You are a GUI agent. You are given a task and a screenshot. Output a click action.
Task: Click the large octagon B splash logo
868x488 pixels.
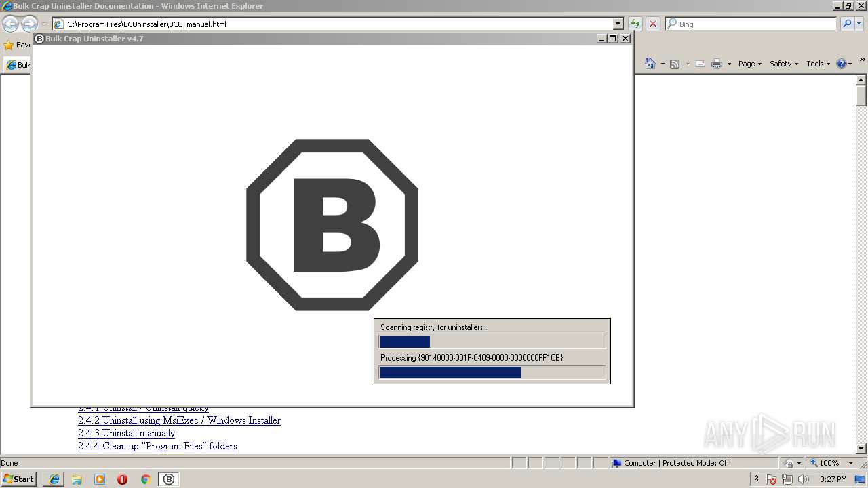[x=332, y=225]
